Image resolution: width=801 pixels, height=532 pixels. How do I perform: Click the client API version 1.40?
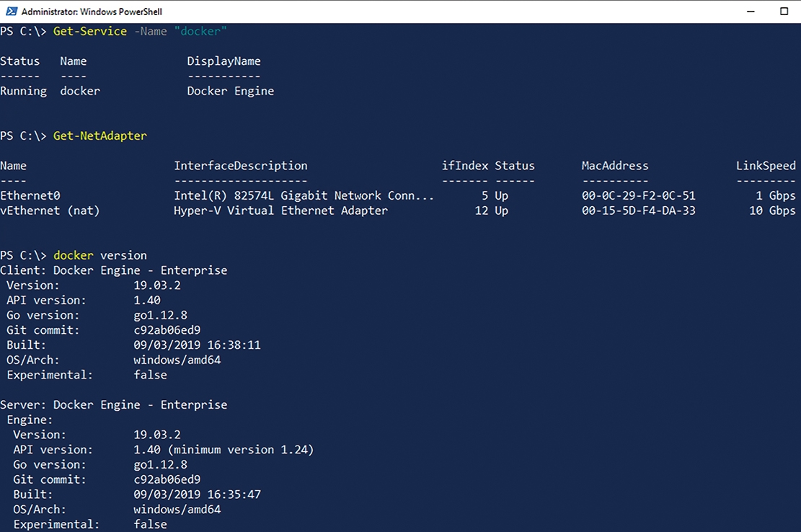tap(147, 300)
